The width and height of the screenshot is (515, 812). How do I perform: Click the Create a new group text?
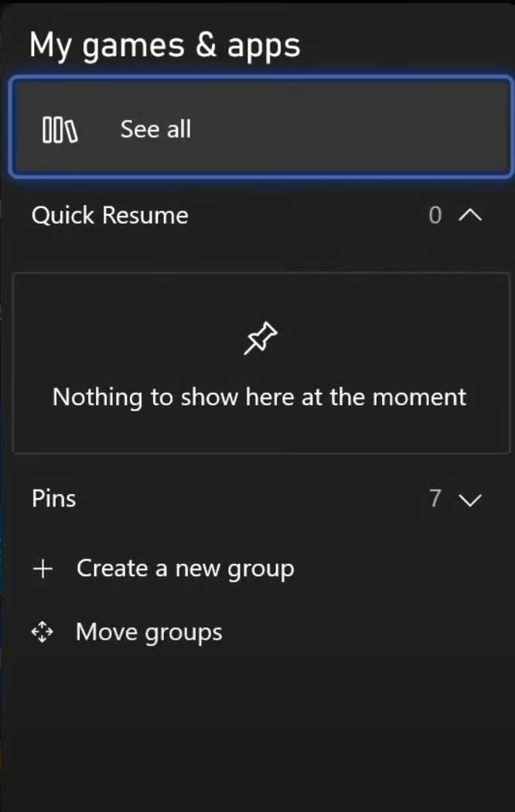point(186,569)
